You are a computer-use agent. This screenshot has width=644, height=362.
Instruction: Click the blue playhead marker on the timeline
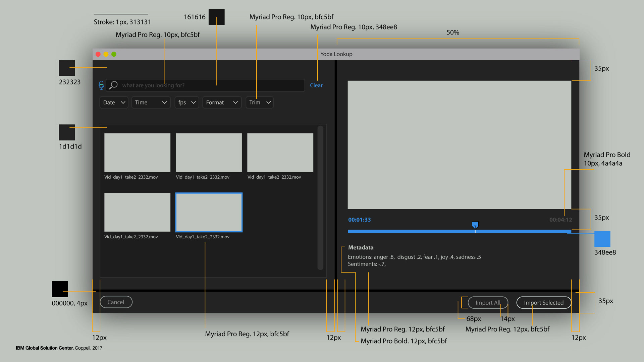475,224
